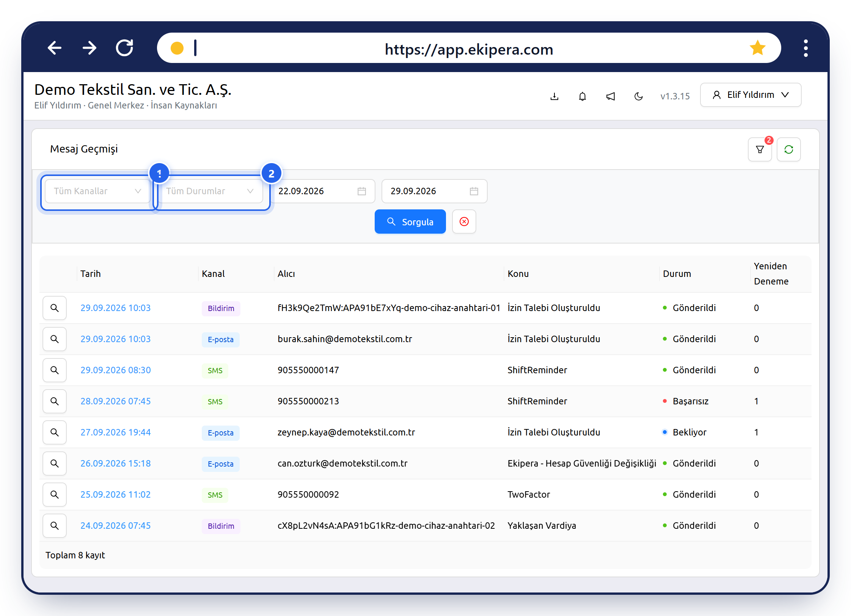Viewport: 851px width, 616px height.
Task: Open notifications via the bell icon
Action: pyautogui.click(x=583, y=96)
